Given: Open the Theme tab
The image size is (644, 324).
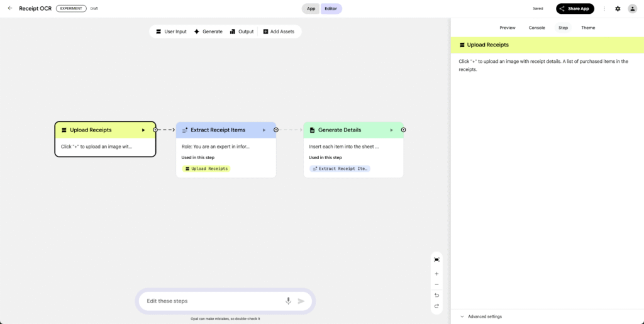Looking at the screenshot, I should point(587,28).
